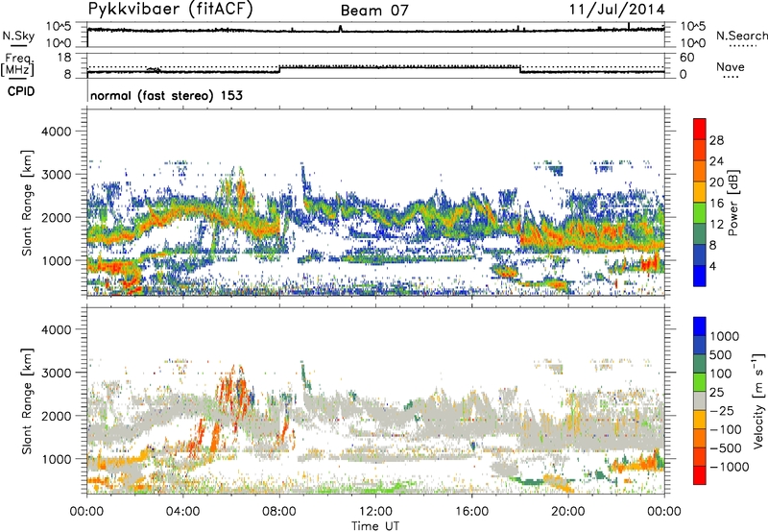Screen dimensions: 768x532
Task: Pick Velocity colorbar top segment above 1000
Action: 700,326
